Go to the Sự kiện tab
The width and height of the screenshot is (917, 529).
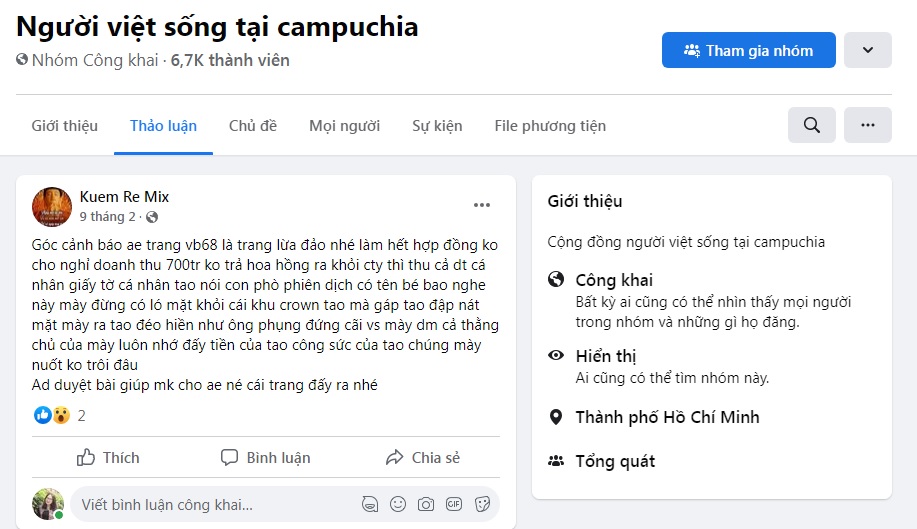coord(437,126)
